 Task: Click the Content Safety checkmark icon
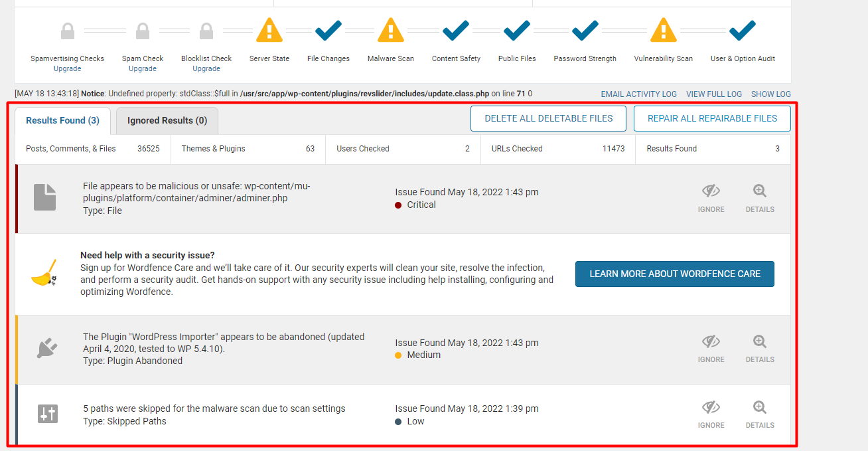click(456, 30)
